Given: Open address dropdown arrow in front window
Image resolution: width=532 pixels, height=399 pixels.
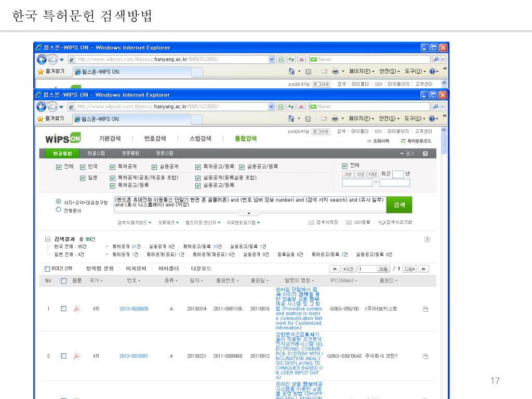Looking at the screenshot, I should coord(271,107).
